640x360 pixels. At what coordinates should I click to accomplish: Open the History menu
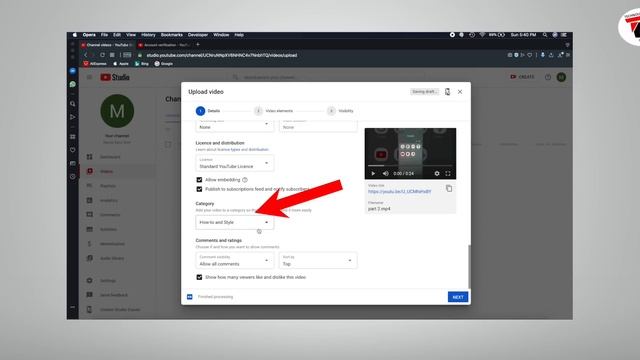pyautogui.click(x=148, y=35)
